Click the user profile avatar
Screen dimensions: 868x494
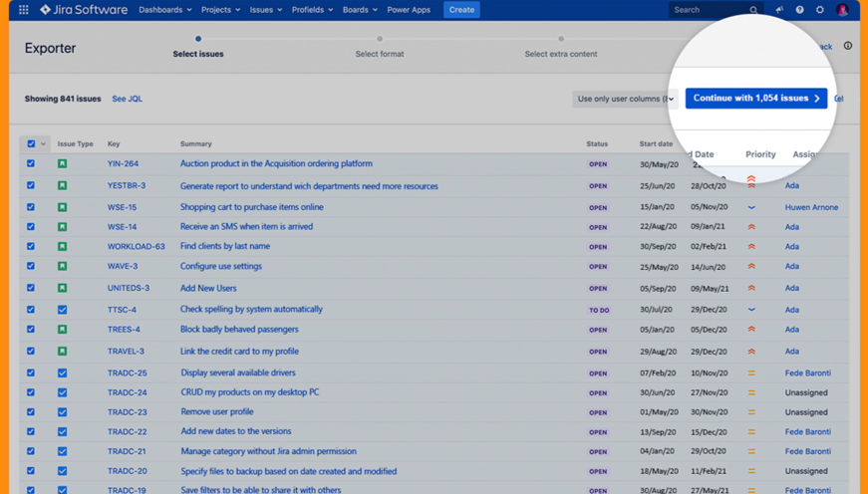tap(842, 10)
